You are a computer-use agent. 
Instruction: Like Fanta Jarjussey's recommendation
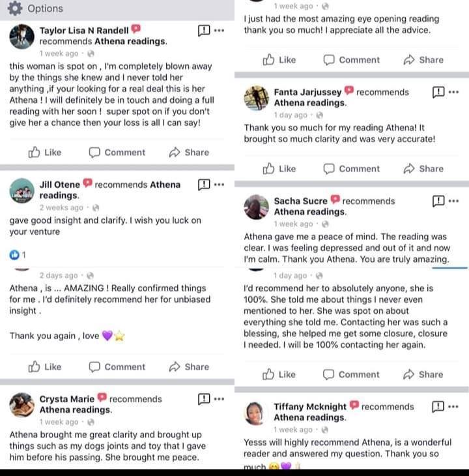coord(279,168)
